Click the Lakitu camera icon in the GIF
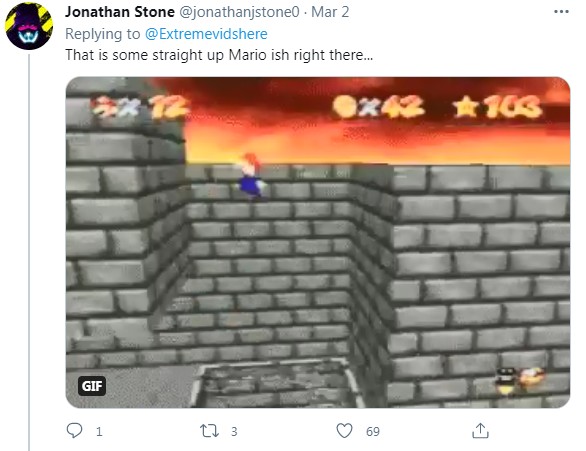This screenshot has height=451, width=586. [519, 379]
